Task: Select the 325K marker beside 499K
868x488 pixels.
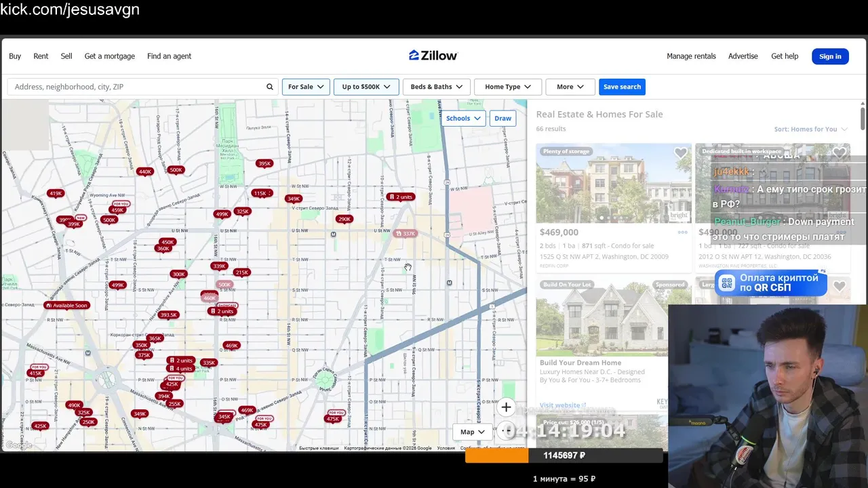Action: (x=242, y=211)
